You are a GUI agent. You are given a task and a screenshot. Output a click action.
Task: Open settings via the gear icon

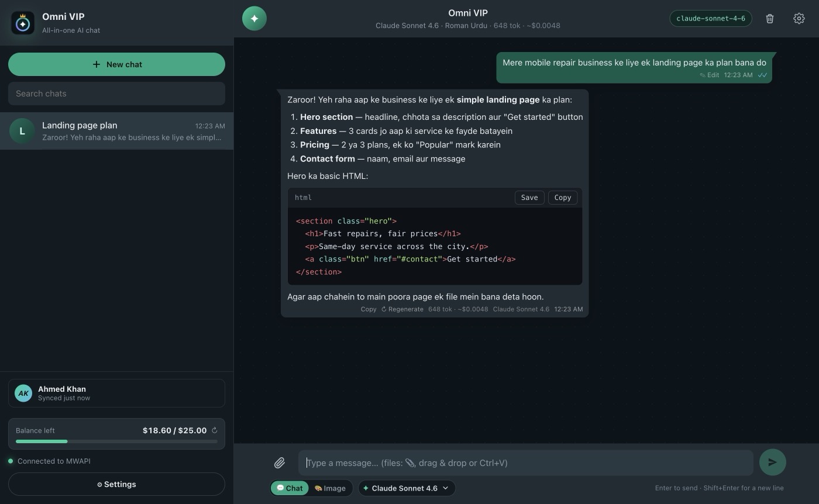(x=799, y=19)
